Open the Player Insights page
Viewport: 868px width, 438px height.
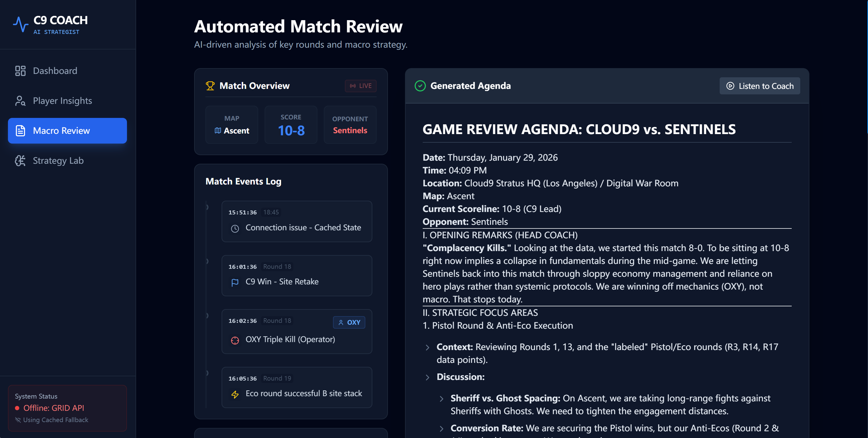62,101
